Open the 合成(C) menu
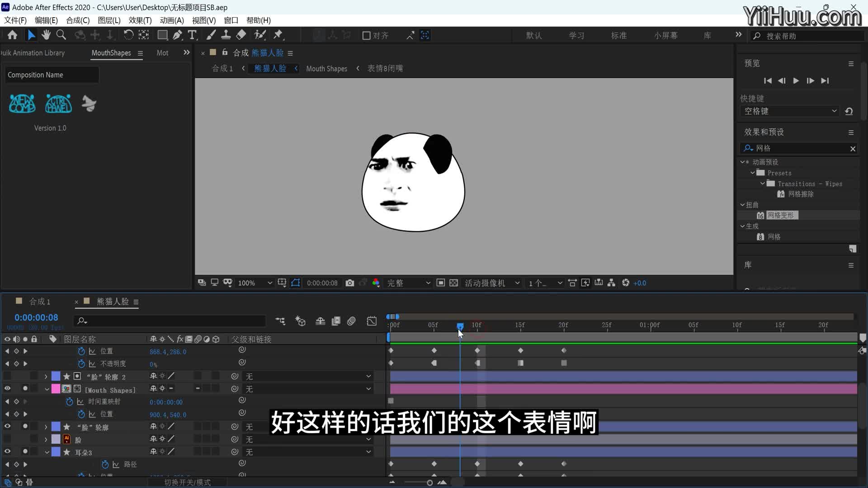The height and width of the screenshot is (488, 868). point(78,20)
